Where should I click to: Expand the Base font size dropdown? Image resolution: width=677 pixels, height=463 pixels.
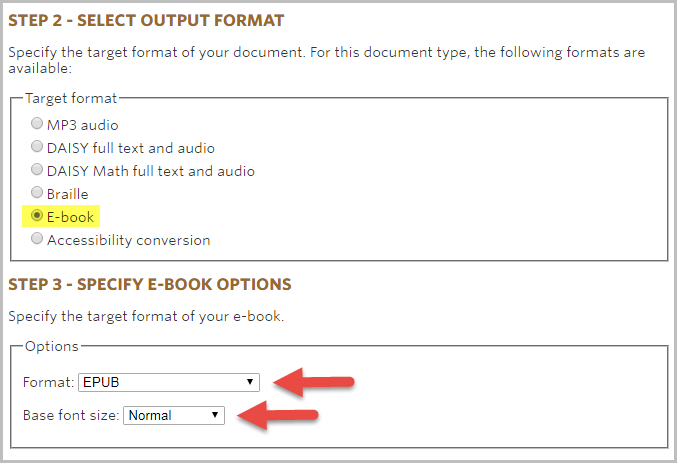[x=174, y=415]
